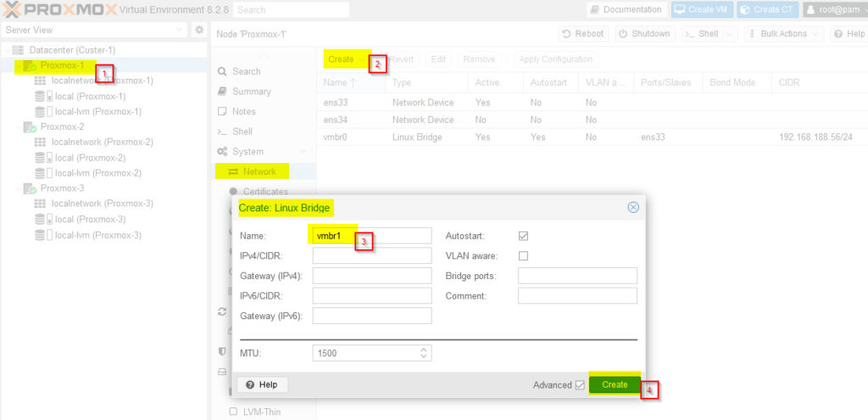The image size is (868, 420).
Task: Collapse the Proxmox-3 tree node
Action: tap(19, 188)
